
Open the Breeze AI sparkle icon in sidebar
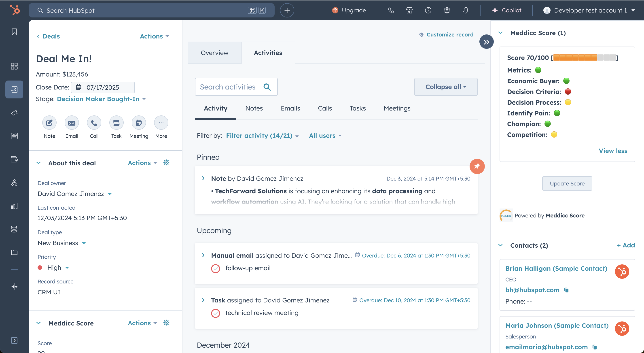pos(14,287)
